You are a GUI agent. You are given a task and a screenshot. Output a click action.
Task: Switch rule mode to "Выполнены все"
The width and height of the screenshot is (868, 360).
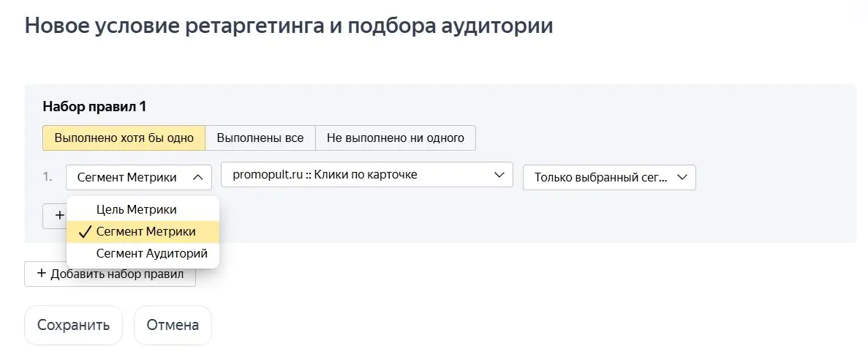pos(260,138)
